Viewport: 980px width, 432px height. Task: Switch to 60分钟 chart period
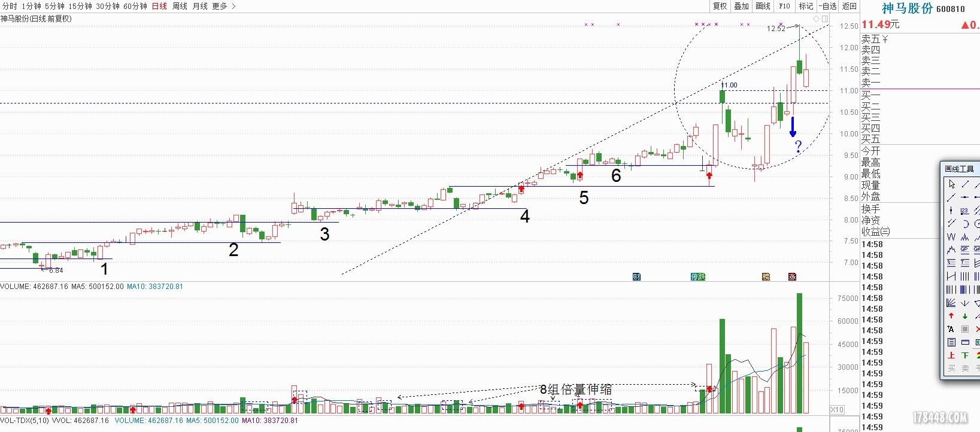point(135,6)
